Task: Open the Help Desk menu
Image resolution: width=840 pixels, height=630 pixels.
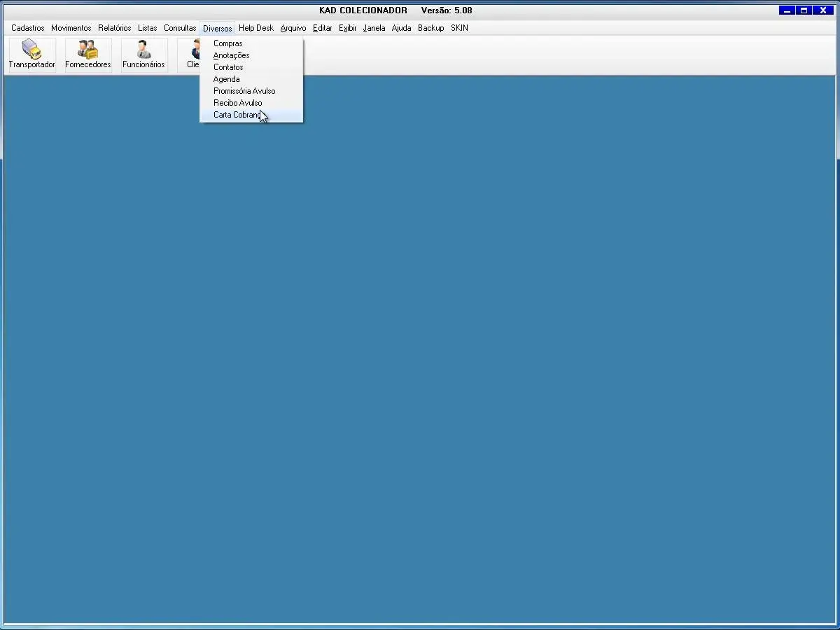Action: [x=255, y=28]
